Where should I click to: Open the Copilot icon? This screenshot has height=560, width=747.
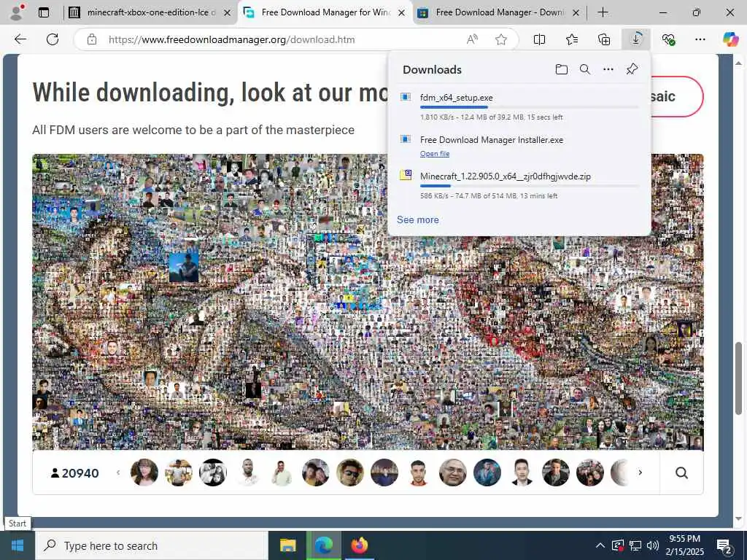(x=730, y=39)
